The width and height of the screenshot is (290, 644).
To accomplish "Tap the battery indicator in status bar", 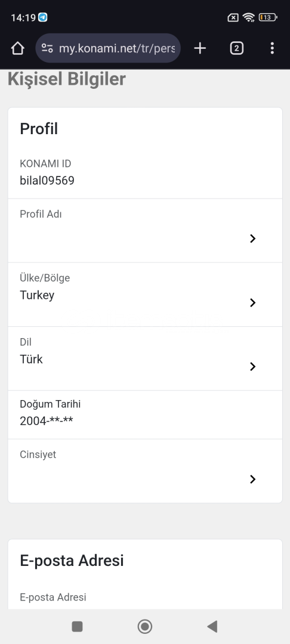I will tap(268, 17).
